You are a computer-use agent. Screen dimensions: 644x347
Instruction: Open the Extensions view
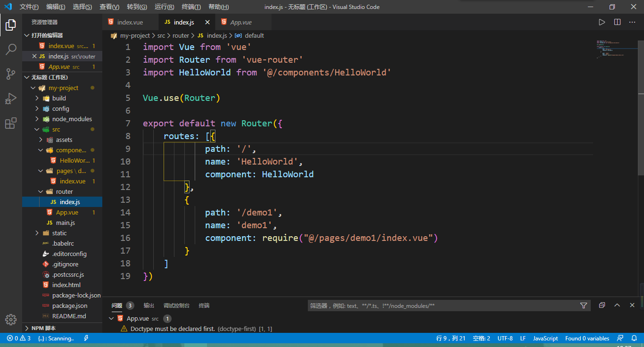[x=11, y=123]
